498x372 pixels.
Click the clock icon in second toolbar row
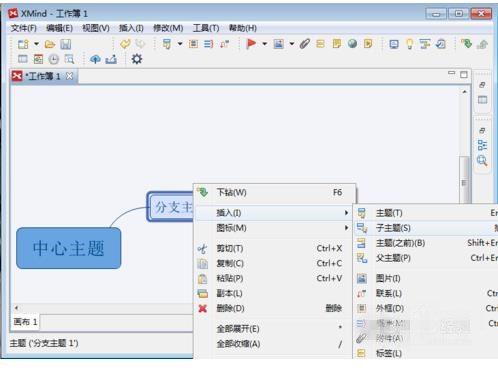pos(54,59)
